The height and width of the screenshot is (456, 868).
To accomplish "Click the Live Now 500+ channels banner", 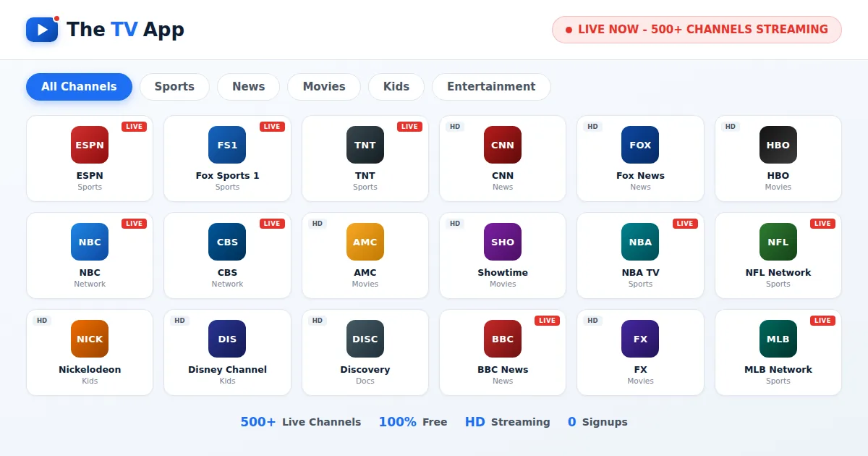I will [697, 30].
